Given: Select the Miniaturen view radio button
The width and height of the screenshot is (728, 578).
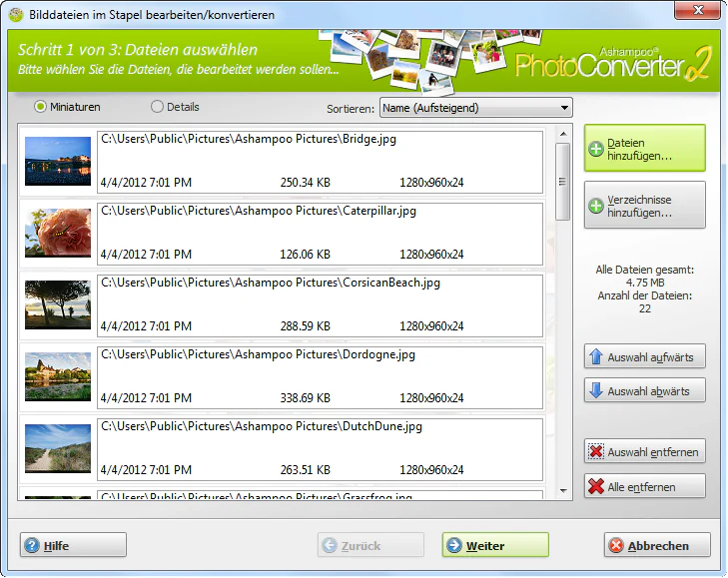Looking at the screenshot, I should [x=40, y=107].
